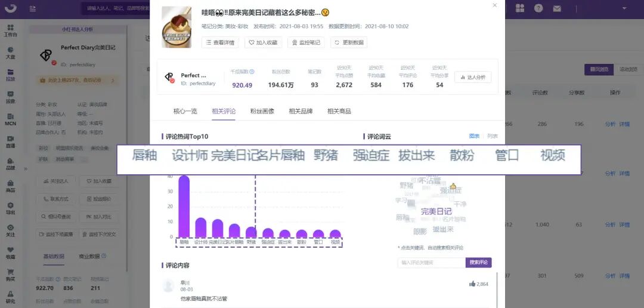Image resolution: width=644 pixels, height=308 pixels.
Task: Open the 导出 export section
Action: [x=10, y=208]
